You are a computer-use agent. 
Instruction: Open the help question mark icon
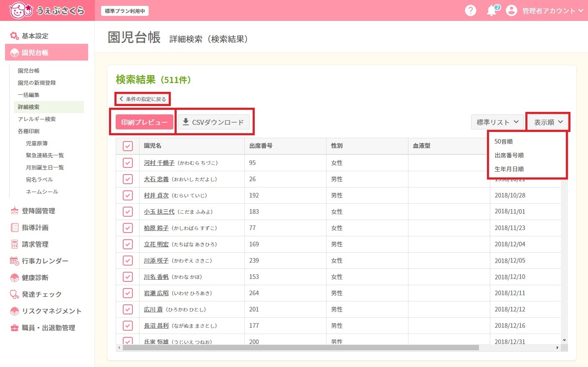471,10
